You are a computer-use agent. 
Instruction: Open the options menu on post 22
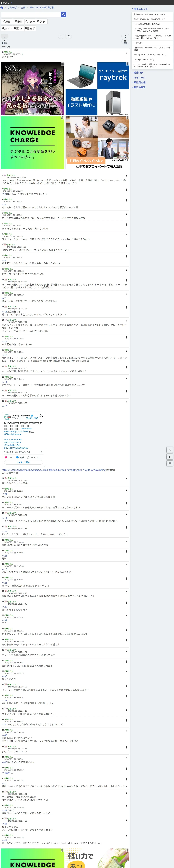tap(126, 490)
